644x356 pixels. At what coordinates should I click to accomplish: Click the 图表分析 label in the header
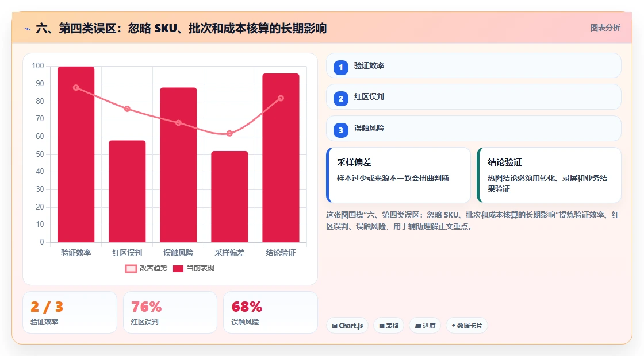pos(605,28)
